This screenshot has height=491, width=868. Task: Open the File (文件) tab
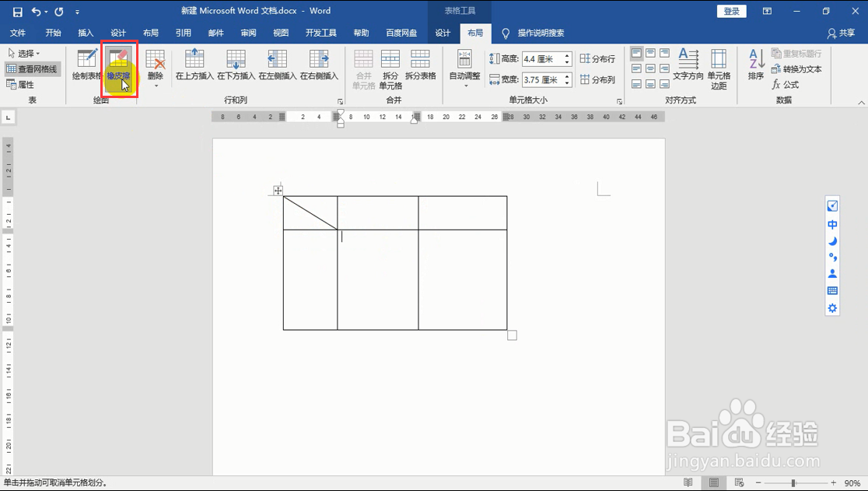(x=18, y=33)
